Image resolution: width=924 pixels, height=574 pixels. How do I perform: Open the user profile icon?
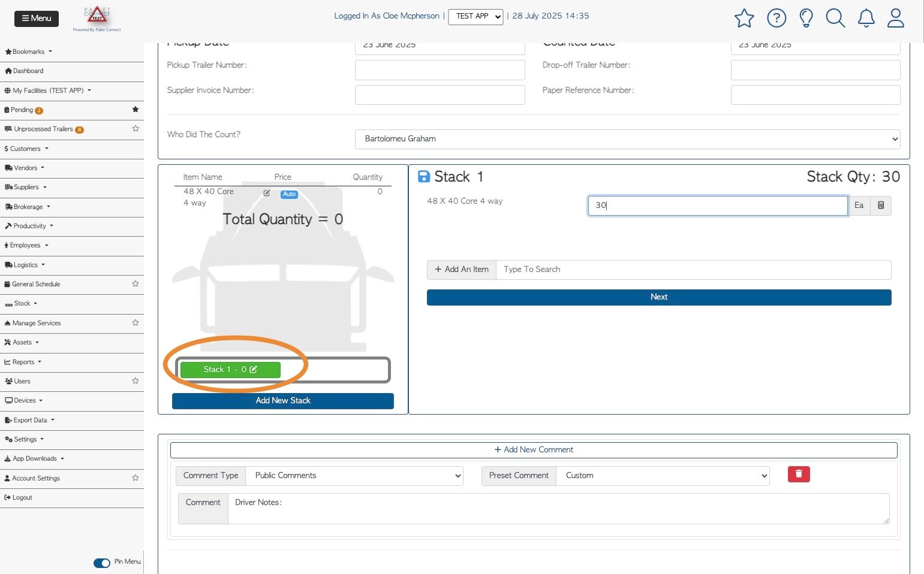[895, 19]
